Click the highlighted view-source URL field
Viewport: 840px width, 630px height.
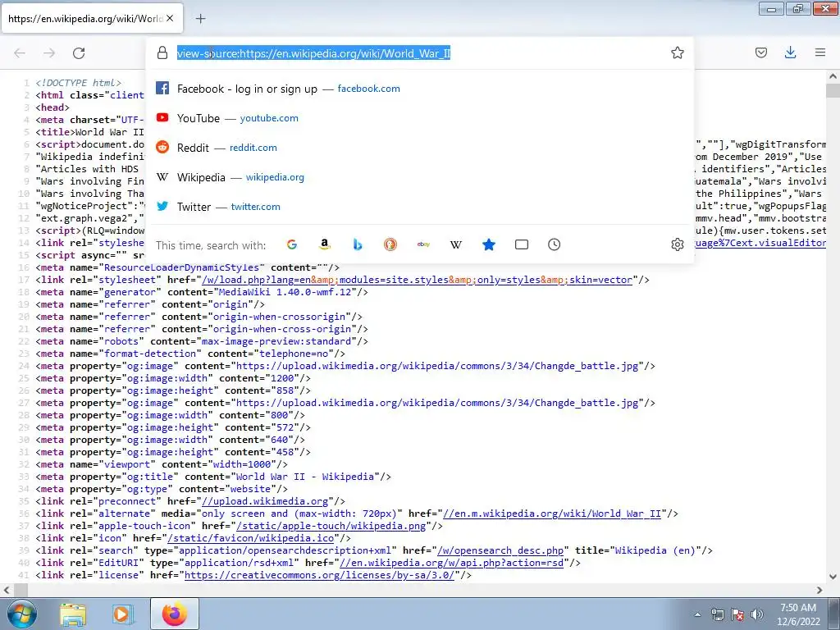click(x=314, y=53)
